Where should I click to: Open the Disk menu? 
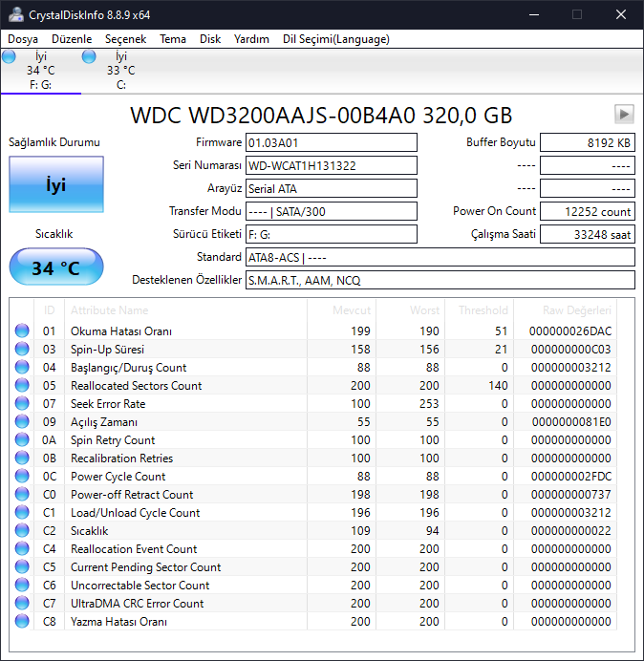click(x=210, y=39)
